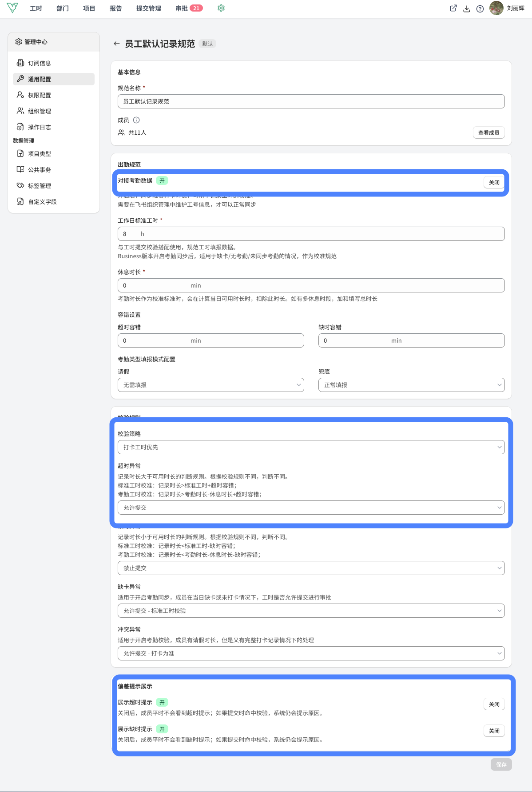Open the 审批 tab with 21 badge
The height and width of the screenshot is (792, 532).
tap(189, 8)
